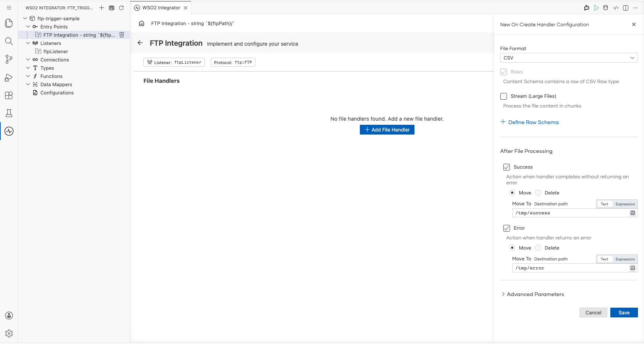Image resolution: width=644 pixels, height=344 pixels.
Task: Go back with the left arrow
Action: pos(140,43)
